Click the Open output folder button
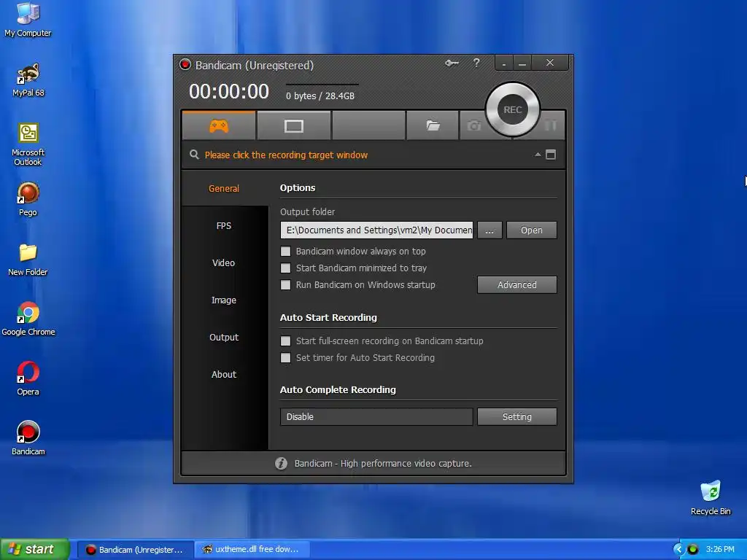Viewport: 747px width, 560px height. click(531, 230)
